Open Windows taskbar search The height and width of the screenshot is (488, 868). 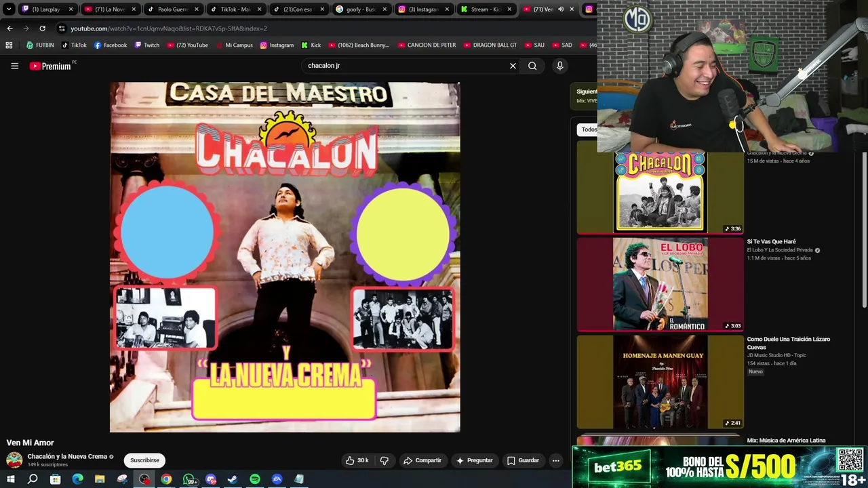[33, 479]
